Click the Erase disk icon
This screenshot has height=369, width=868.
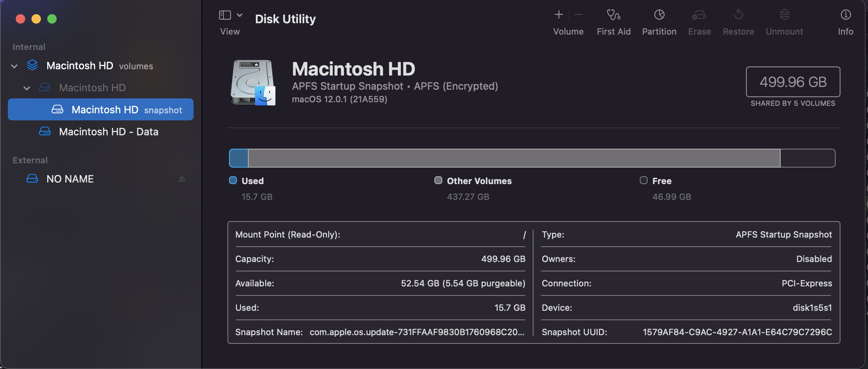tap(699, 15)
